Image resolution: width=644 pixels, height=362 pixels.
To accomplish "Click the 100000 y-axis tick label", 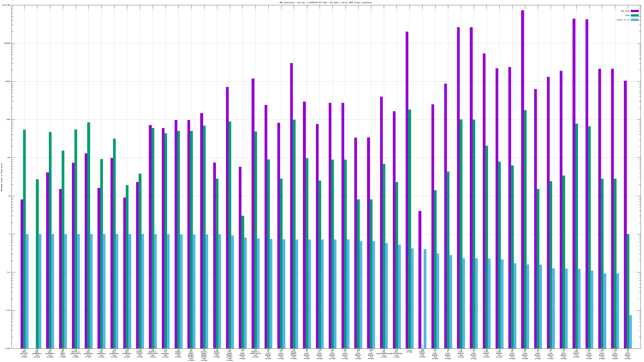I will click(8, 43).
